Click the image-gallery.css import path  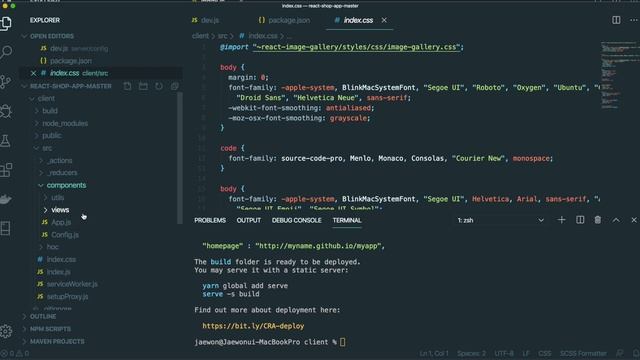click(x=356, y=47)
